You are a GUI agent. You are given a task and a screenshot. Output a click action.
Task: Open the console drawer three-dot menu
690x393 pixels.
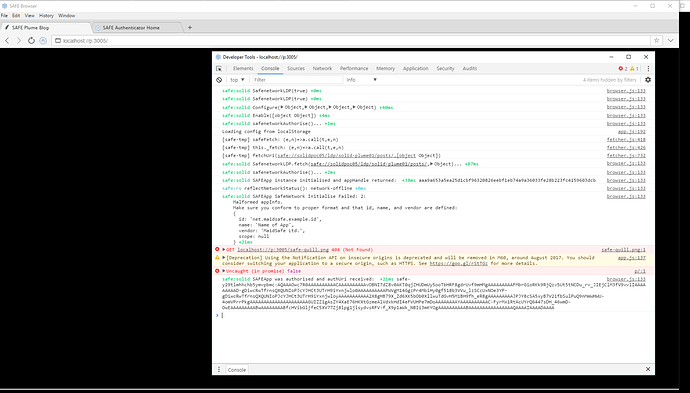click(219, 369)
